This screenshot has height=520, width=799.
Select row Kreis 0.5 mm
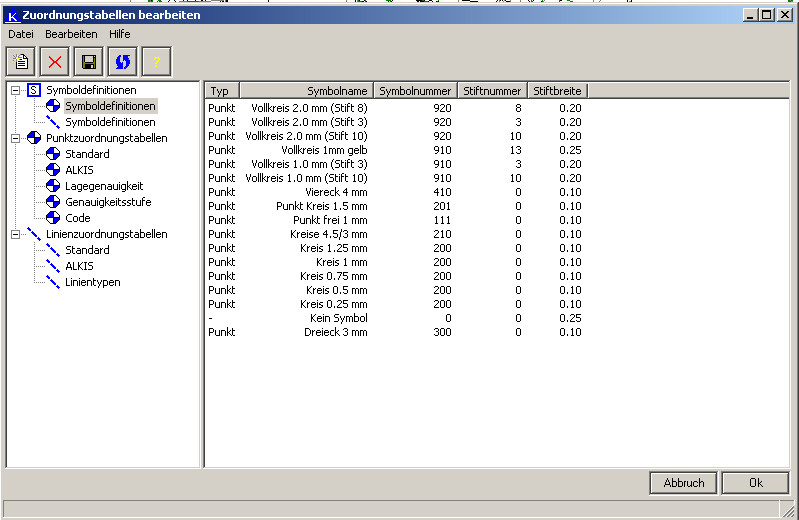395,290
